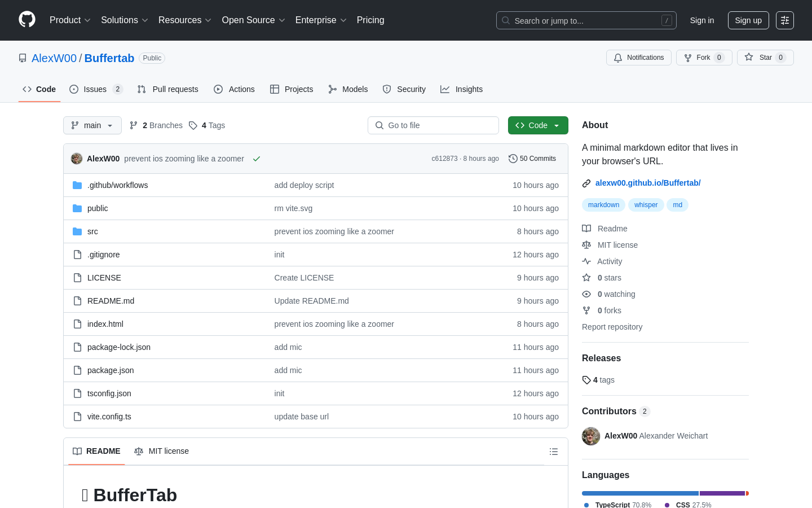Click the Sign in link
This screenshot has width=812, height=508.
tap(702, 20)
